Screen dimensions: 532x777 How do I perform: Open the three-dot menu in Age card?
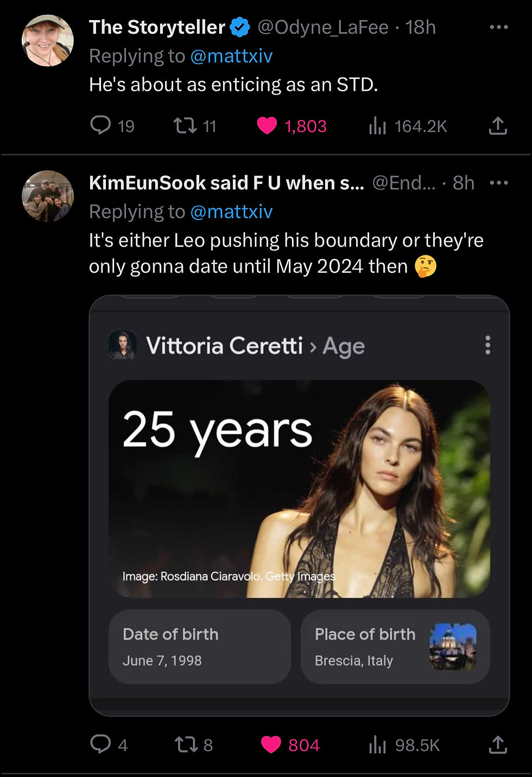(x=487, y=345)
